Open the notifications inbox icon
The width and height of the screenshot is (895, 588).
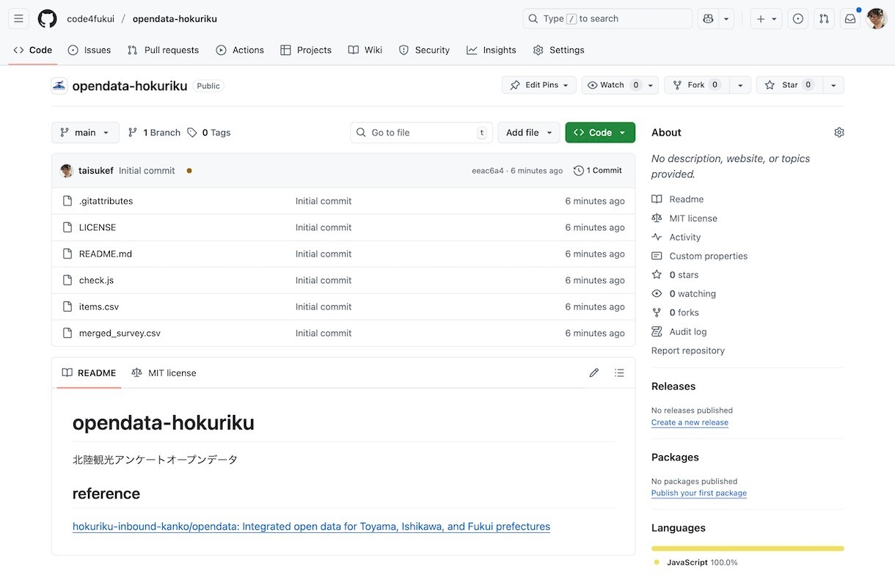coord(850,19)
